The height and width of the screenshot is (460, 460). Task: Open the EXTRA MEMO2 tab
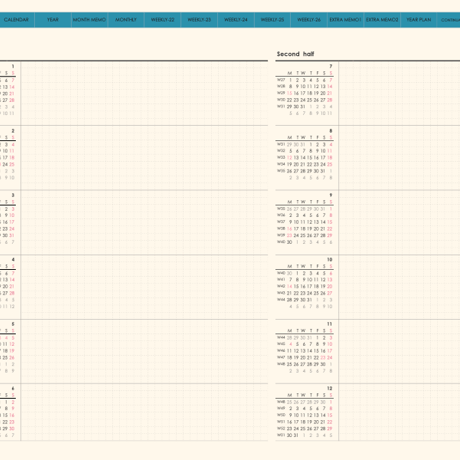click(382, 20)
